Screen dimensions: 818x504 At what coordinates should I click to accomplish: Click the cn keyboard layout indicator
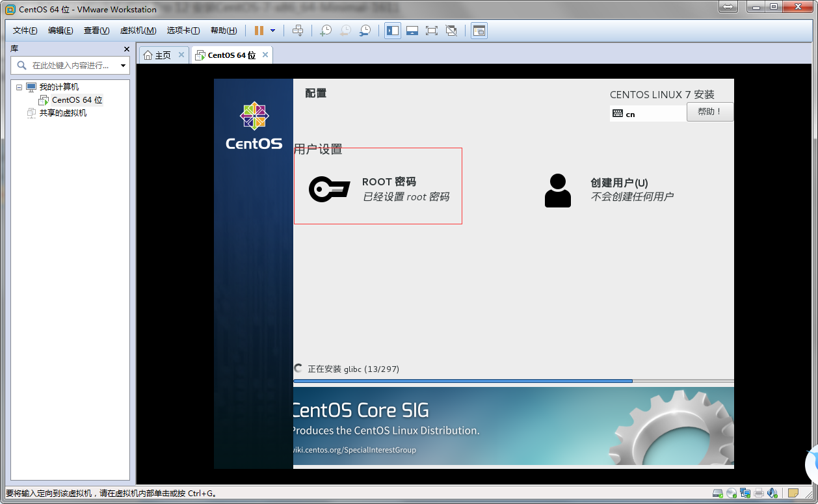648,114
